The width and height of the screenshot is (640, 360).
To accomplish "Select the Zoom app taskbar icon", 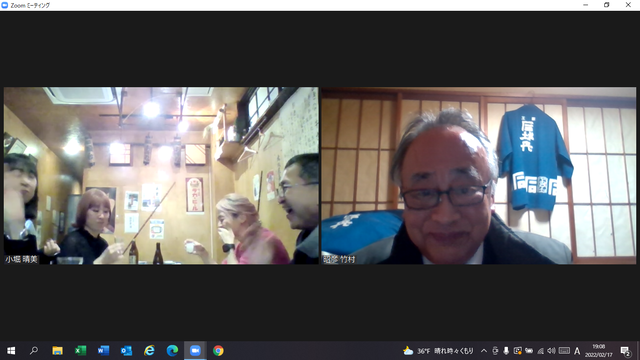I will 195,351.
